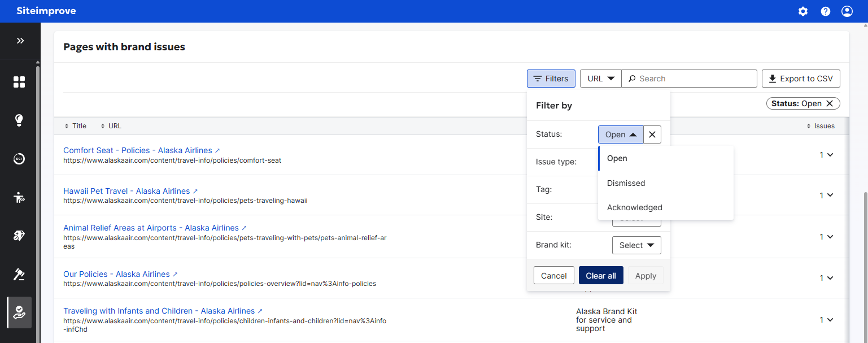Click the Siteimprove logo
Image resolution: width=868 pixels, height=343 pixels.
(46, 11)
